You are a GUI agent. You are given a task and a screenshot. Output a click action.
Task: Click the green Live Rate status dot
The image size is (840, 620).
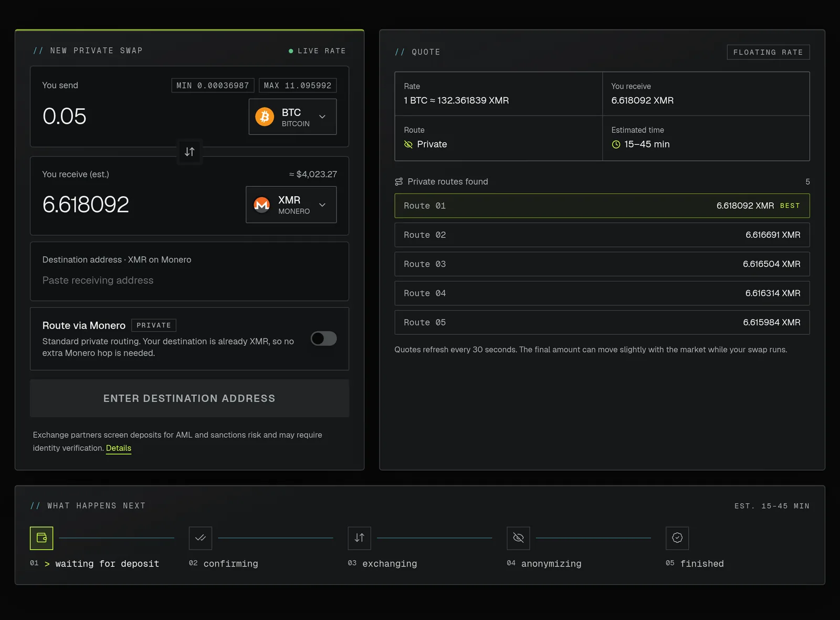pos(291,51)
